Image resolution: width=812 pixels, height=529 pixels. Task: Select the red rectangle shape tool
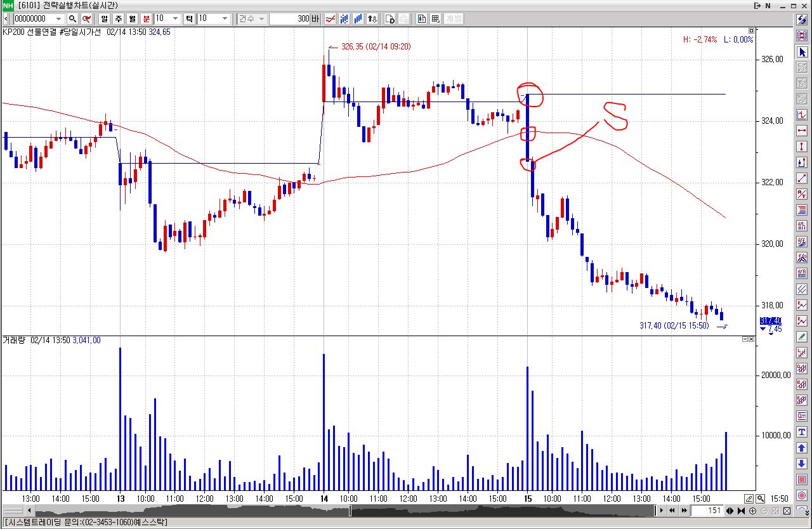click(x=802, y=479)
